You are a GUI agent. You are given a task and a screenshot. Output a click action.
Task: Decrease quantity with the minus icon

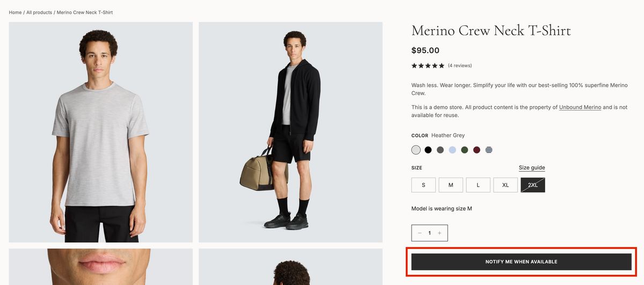[x=420, y=233]
